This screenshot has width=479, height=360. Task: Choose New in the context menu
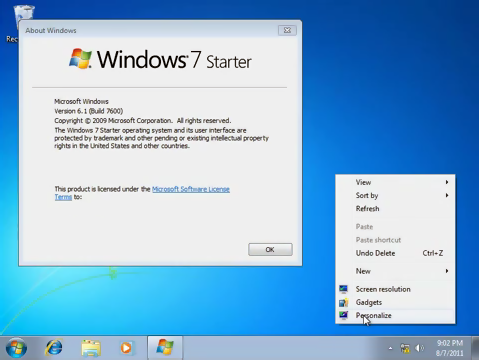(395, 271)
